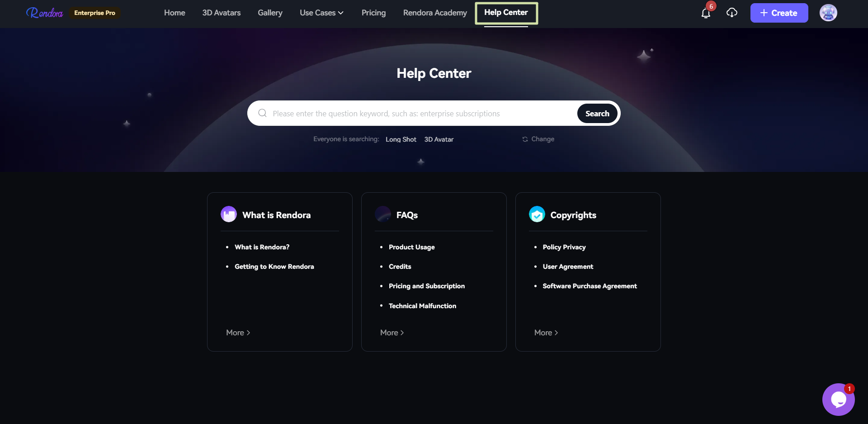Click the Copyrights shield icon

pyautogui.click(x=537, y=214)
